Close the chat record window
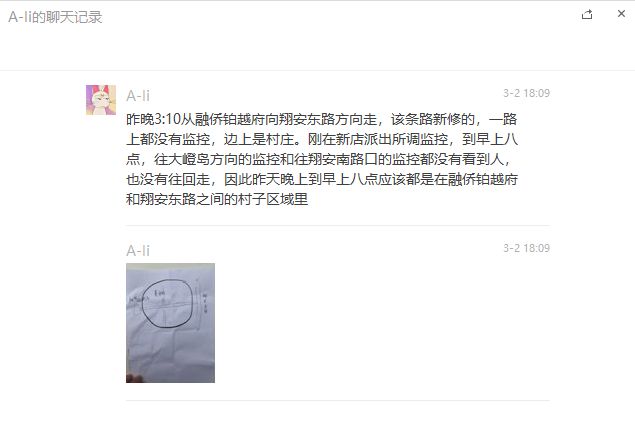The width and height of the screenshot is (635, 428). (621, 14)
